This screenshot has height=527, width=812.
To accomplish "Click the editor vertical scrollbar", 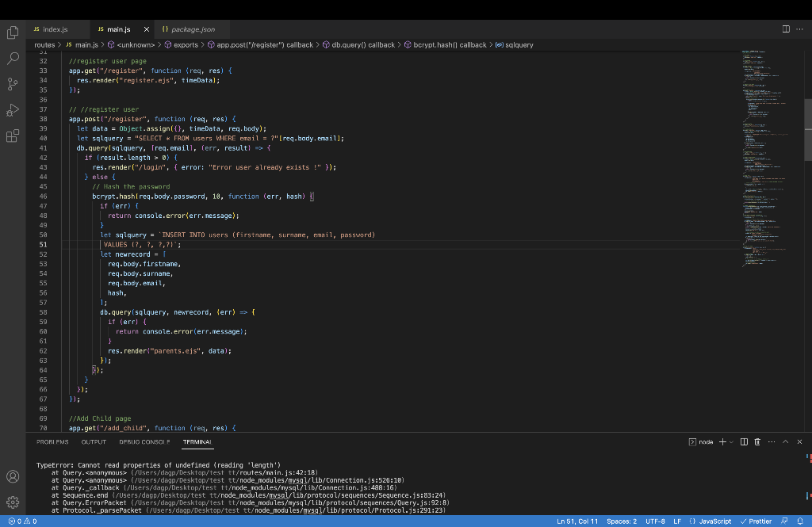I will 808,129.
